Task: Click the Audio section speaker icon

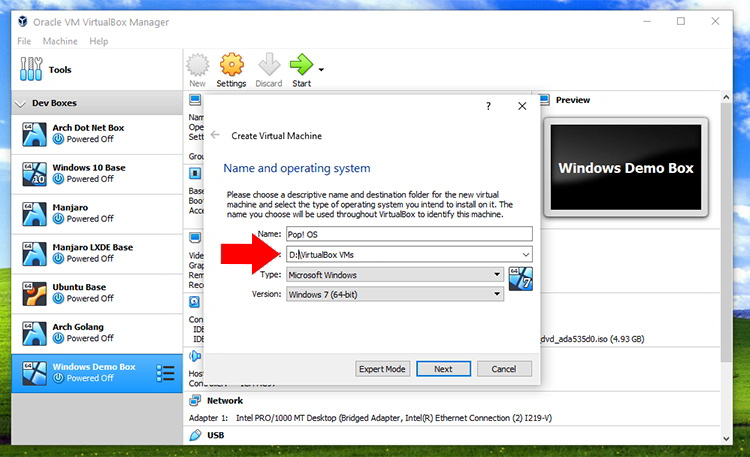Action: 195,356
